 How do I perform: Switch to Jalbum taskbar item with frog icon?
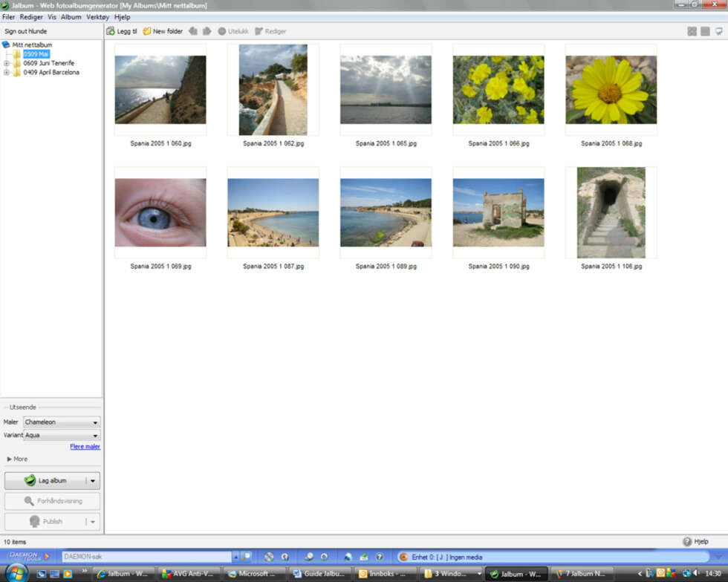[515, 574]
